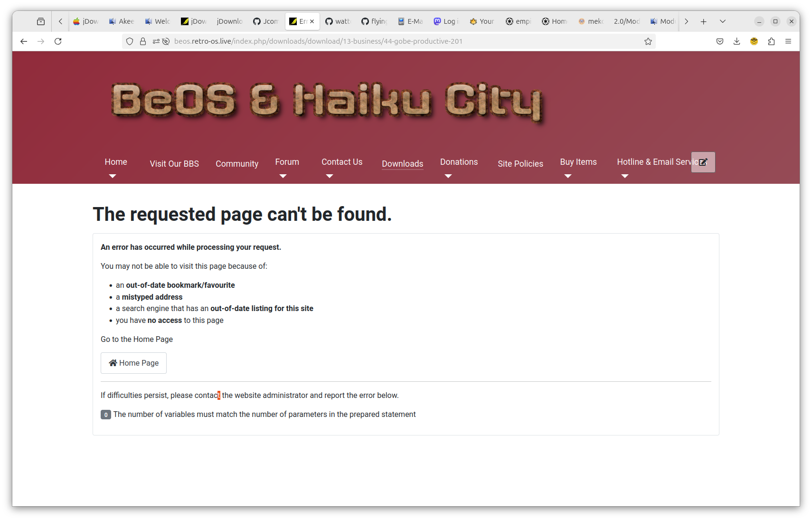
Task: Click the padlock site security icon
Action: click(143, 41)
